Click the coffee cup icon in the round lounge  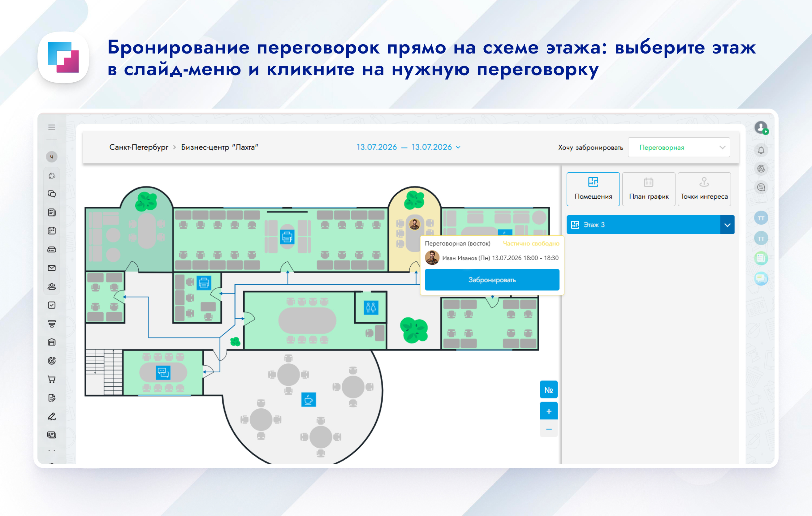[309, 400]
